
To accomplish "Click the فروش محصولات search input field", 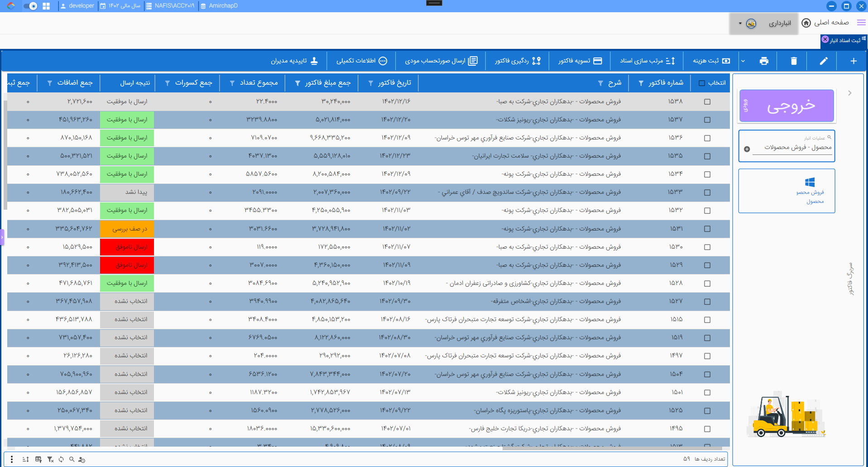I will tap(792, 147).
